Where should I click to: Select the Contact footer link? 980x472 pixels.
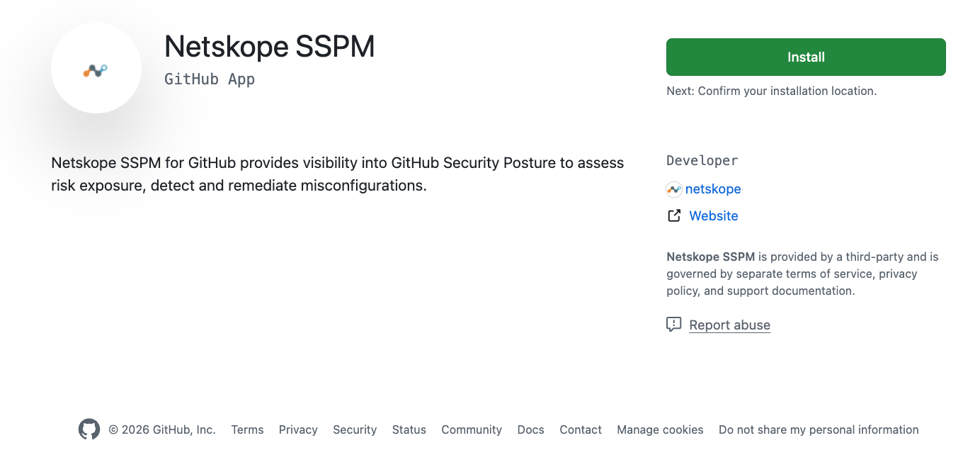tap(581, 429)
